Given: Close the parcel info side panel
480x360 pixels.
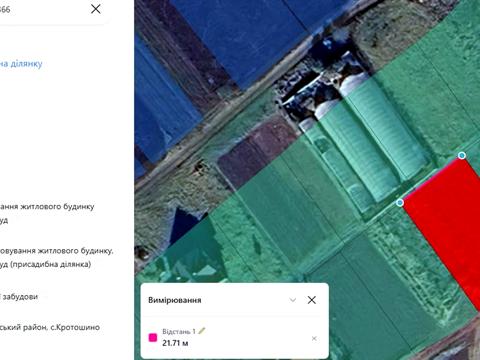Looking at the screenshot, I should click(96, 9).
